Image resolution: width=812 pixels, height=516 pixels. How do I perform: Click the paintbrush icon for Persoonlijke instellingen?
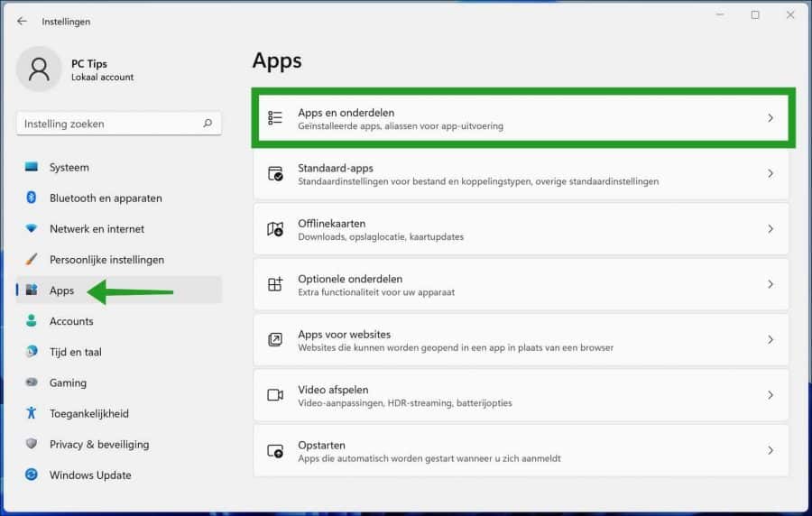pyautogui.click(x=32, y=259)
